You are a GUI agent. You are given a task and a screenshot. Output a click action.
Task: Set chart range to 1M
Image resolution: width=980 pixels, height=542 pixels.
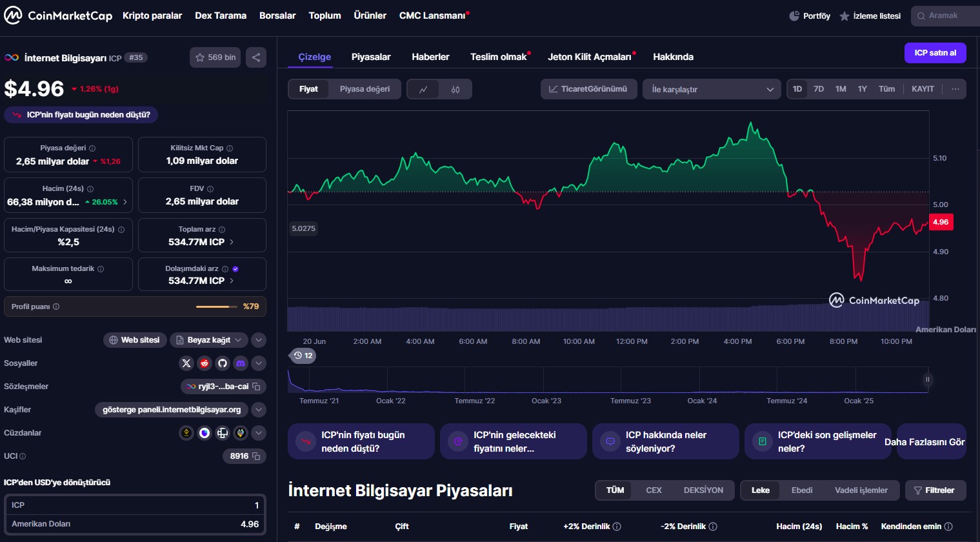click(x=841, y=89)
